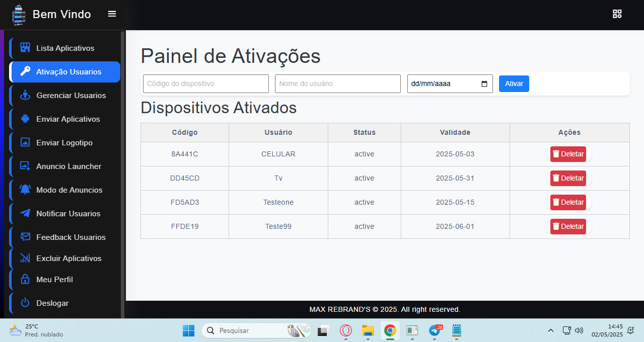The image size is (644, 342).
Task: Open the calendar picker in date field
Action: pos(484,84)
